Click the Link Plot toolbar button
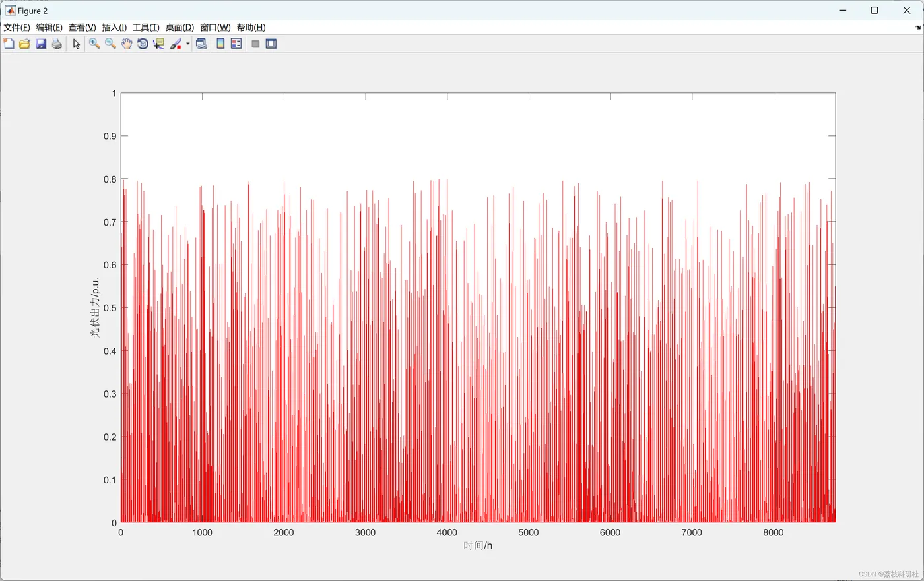The width and height of the screenshot is (924, 581). click(x=201, y=44)
